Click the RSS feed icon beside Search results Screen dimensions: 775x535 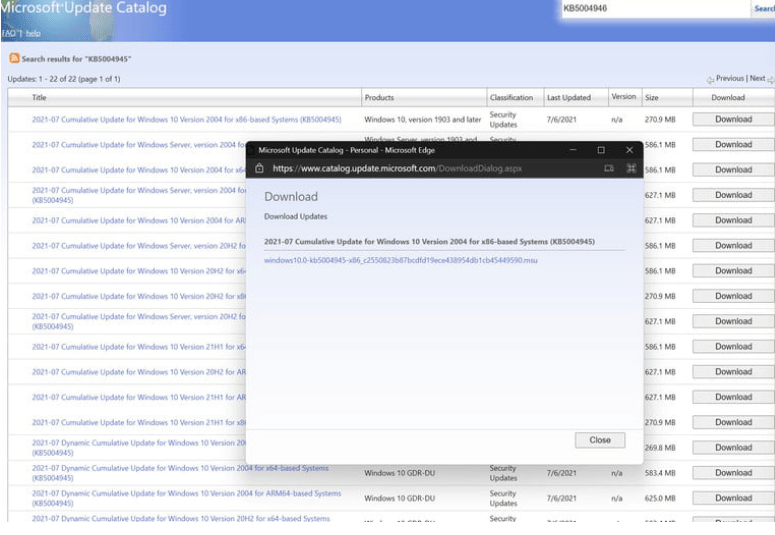click(x=14, y=58)
